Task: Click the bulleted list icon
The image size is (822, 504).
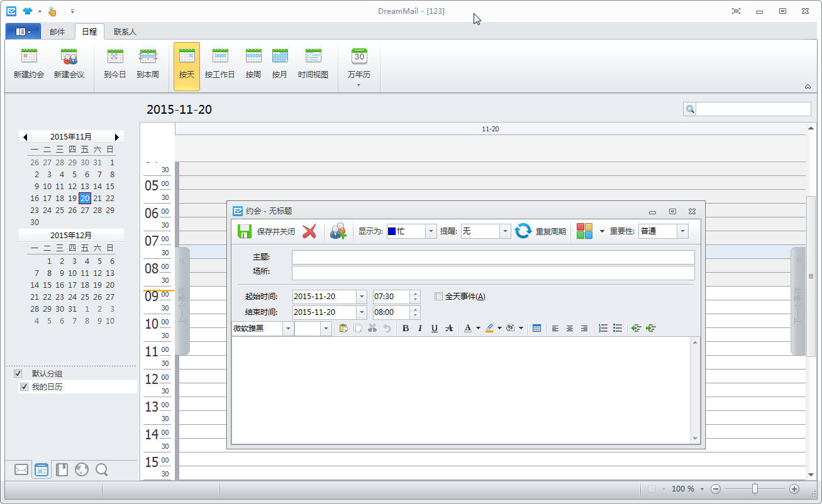Action: [x=618, y=328]
